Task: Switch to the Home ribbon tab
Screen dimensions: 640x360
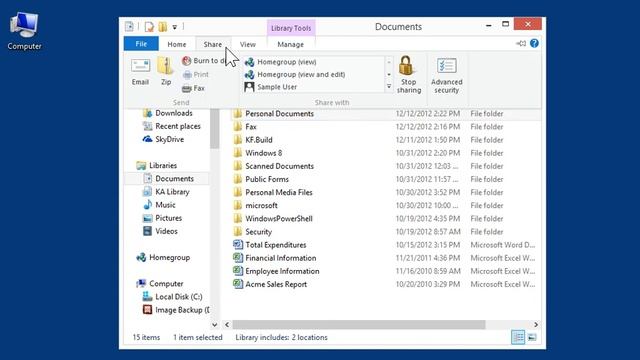Action: coord(177,44)
